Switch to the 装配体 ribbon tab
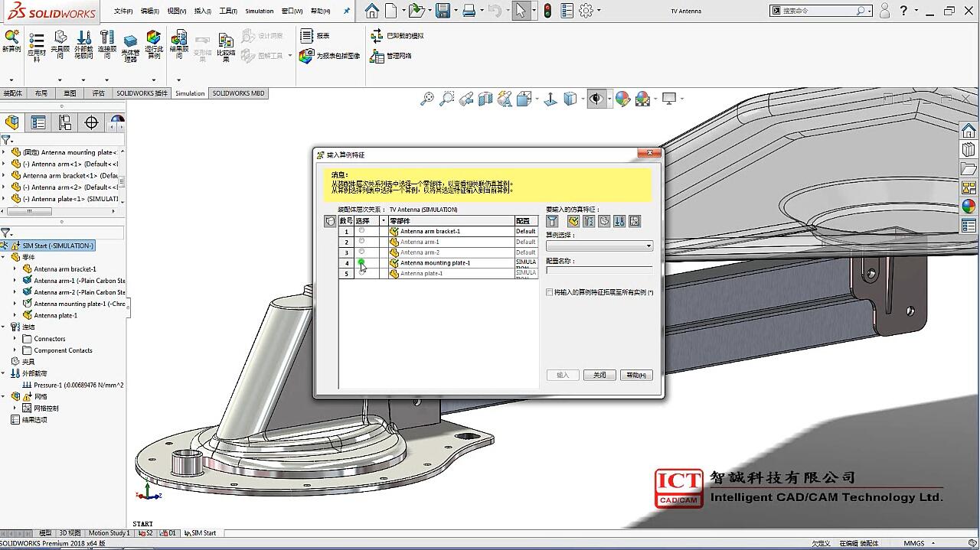Screen dimensions: 980x550 click(x=13, y=93)
